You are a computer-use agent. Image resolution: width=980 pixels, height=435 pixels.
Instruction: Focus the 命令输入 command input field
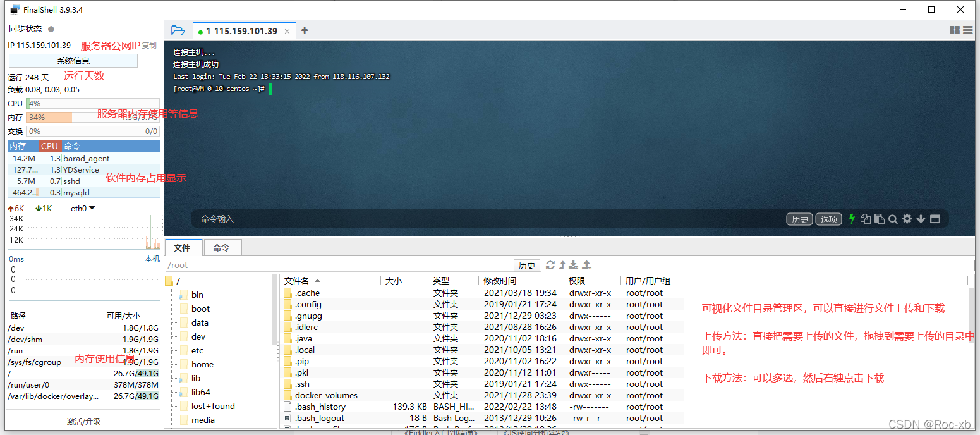click(x=487, y=219)
